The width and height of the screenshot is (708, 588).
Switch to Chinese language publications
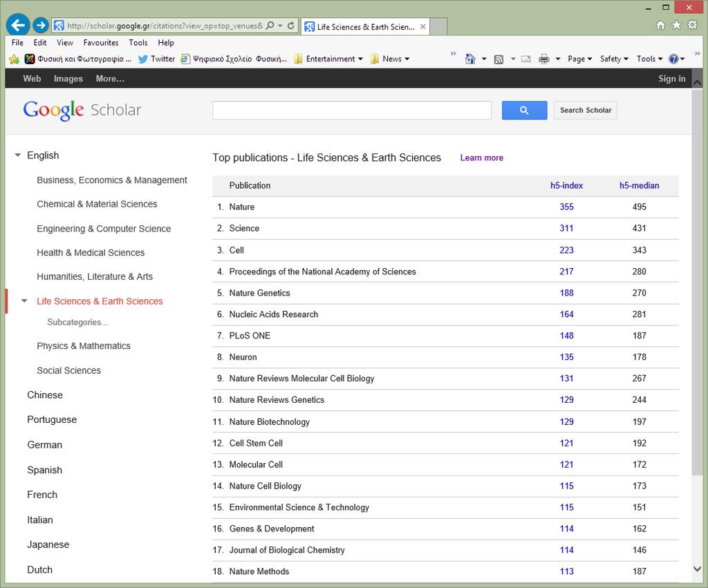tap(45, 395)
